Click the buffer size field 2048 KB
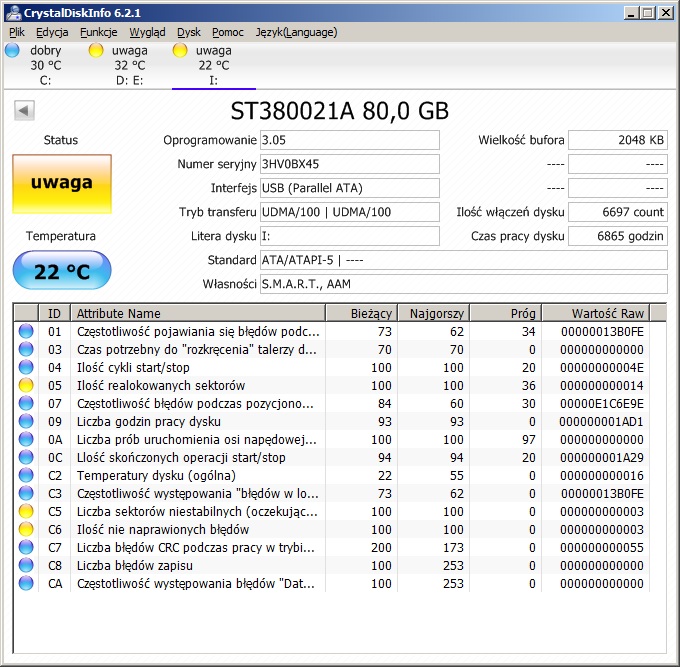This screenshot has height=667, width=680. (x=618, y=140)
